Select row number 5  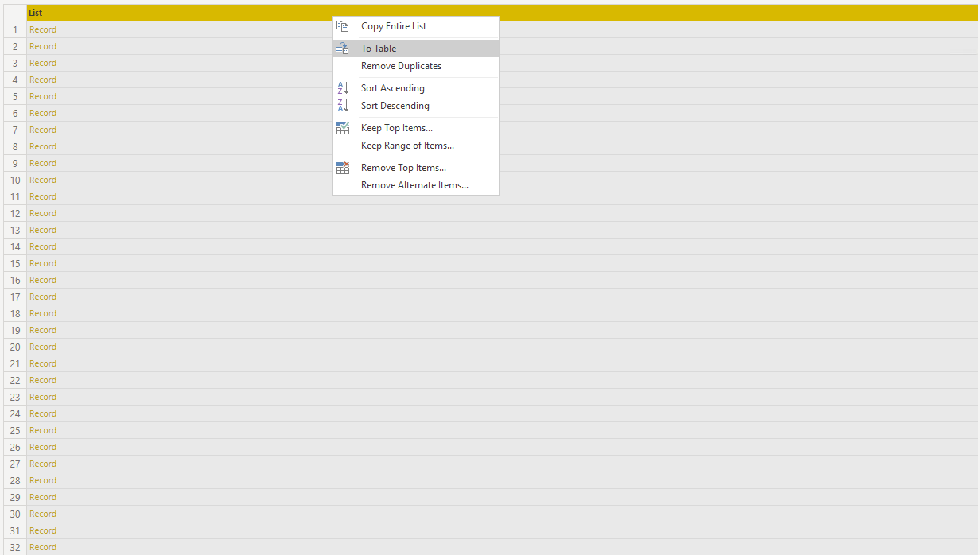click(14, 95)
